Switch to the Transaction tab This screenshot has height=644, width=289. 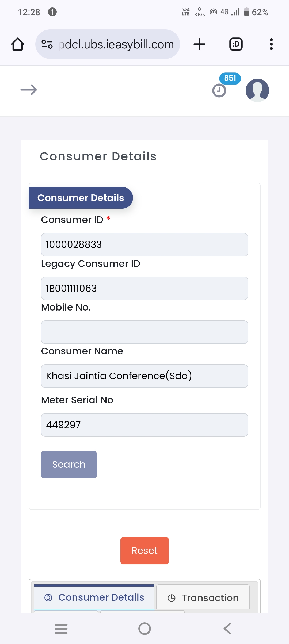[x=203, y=598]
